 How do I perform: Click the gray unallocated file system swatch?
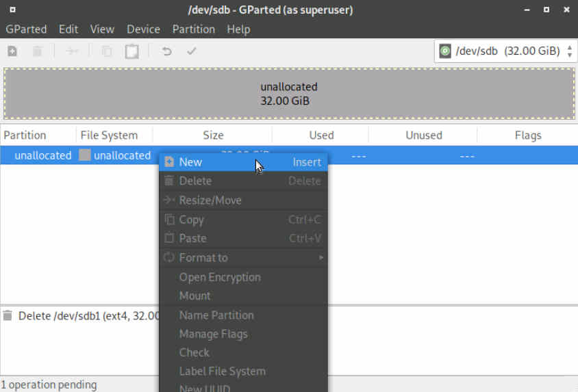pyautogui.click(x=84, y=155)
